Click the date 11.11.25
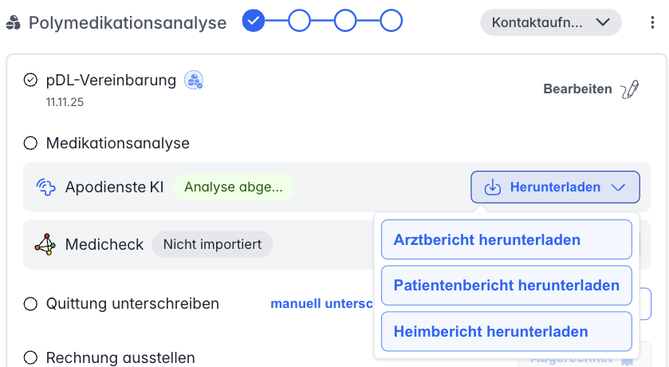The width and height of the screenshot is (669, 367). click(x=65, y=102)
